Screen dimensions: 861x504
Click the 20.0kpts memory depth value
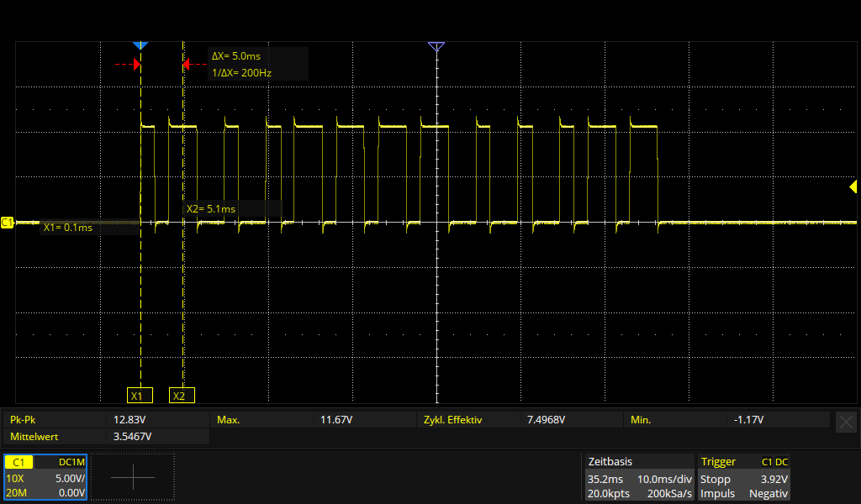click(609, 493)
